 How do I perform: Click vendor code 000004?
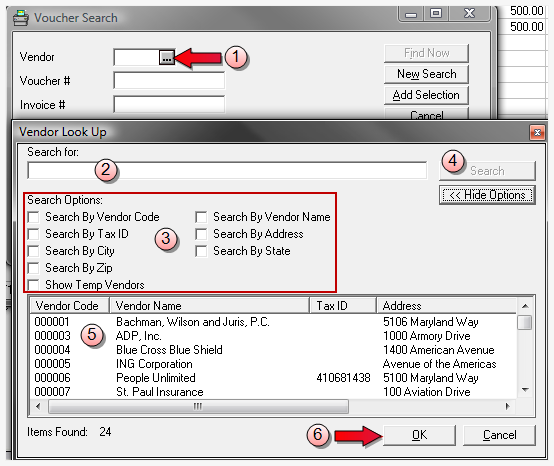(x=52, y=350)
